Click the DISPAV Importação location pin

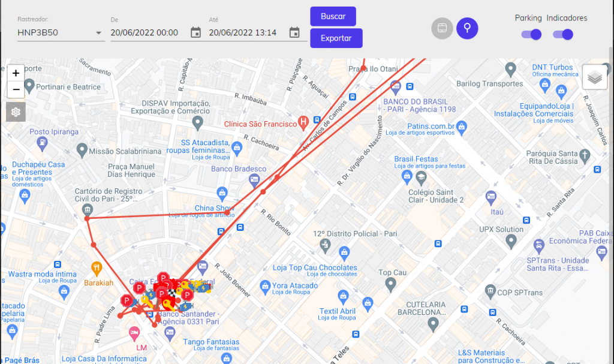pyautogui.click(x=197, y=123)
